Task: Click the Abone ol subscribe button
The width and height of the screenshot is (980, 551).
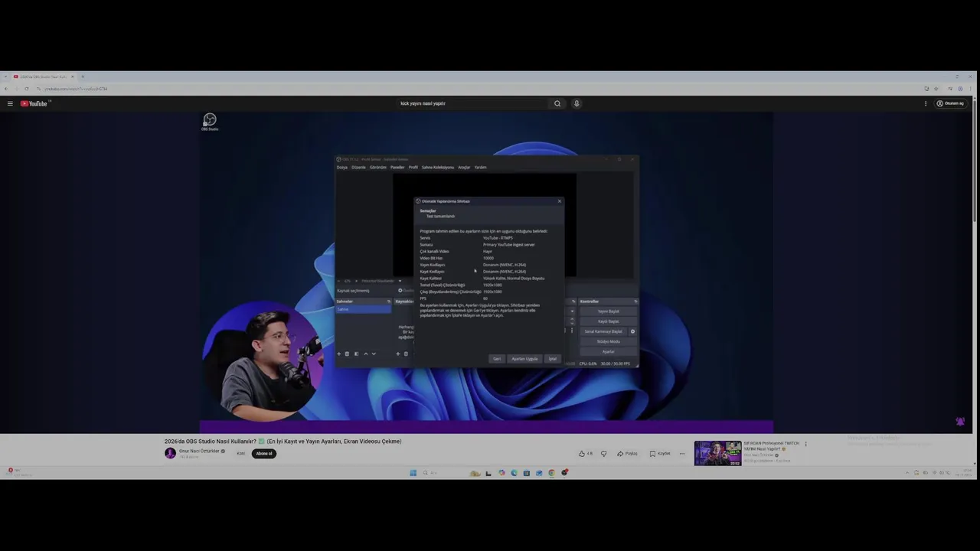Action: [264, 453]
